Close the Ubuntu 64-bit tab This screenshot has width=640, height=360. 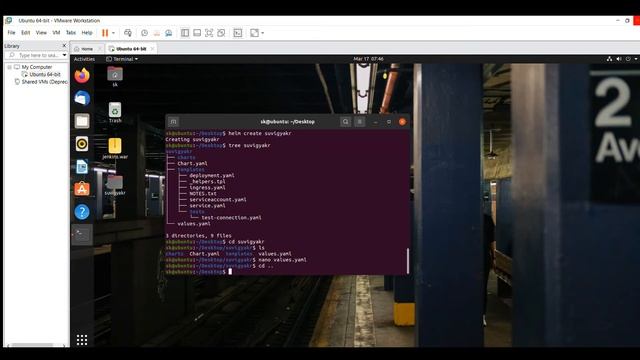[152, 49]
